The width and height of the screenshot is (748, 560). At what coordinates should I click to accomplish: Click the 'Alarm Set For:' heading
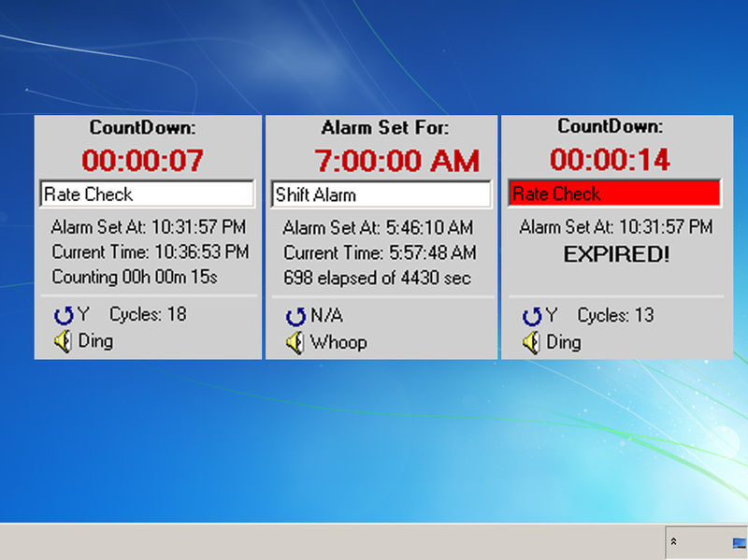[385, 128]
